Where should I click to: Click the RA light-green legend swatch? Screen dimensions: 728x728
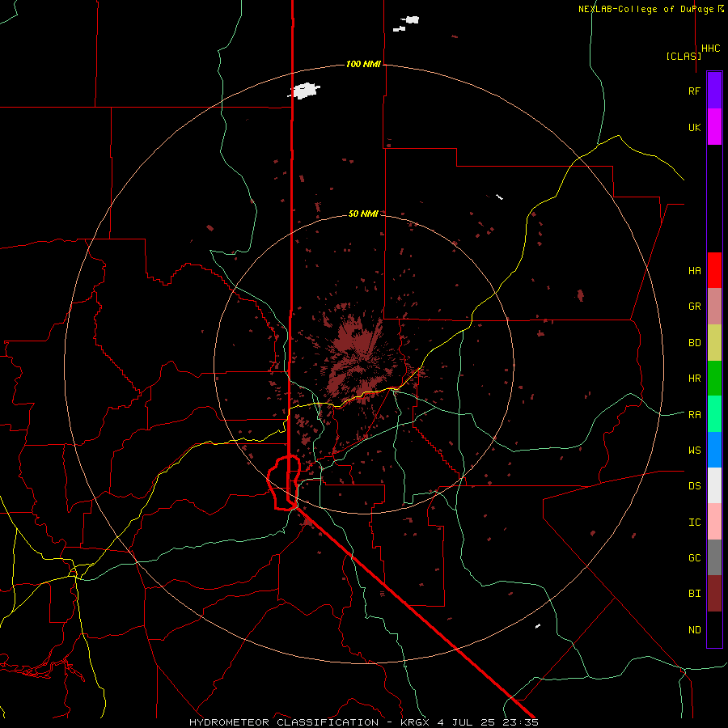coord(714,413)
